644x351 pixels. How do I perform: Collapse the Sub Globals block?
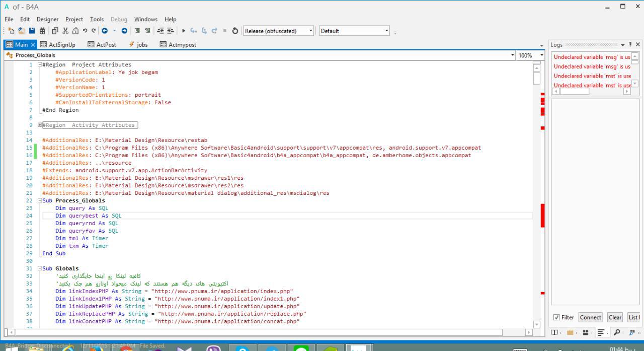(40, 268)
